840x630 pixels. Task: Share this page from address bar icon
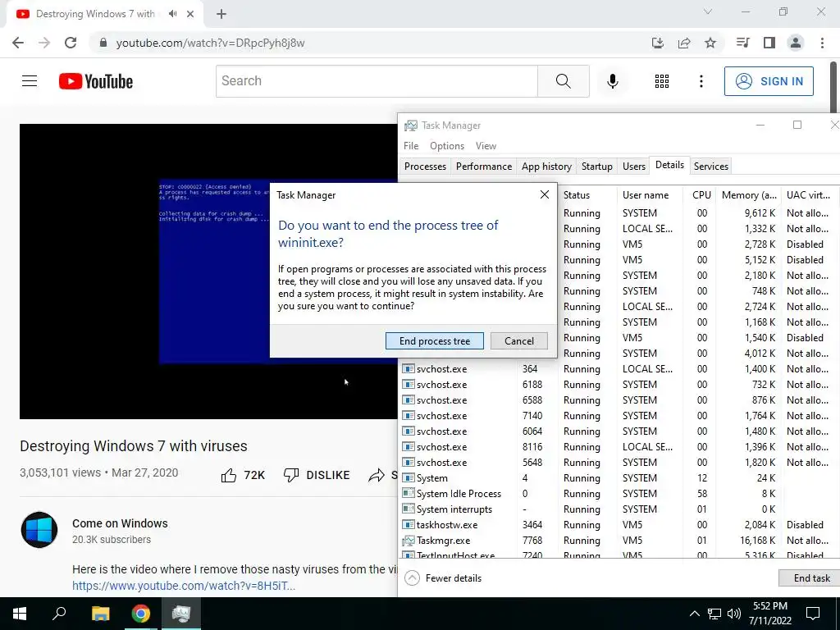[684, 43]
